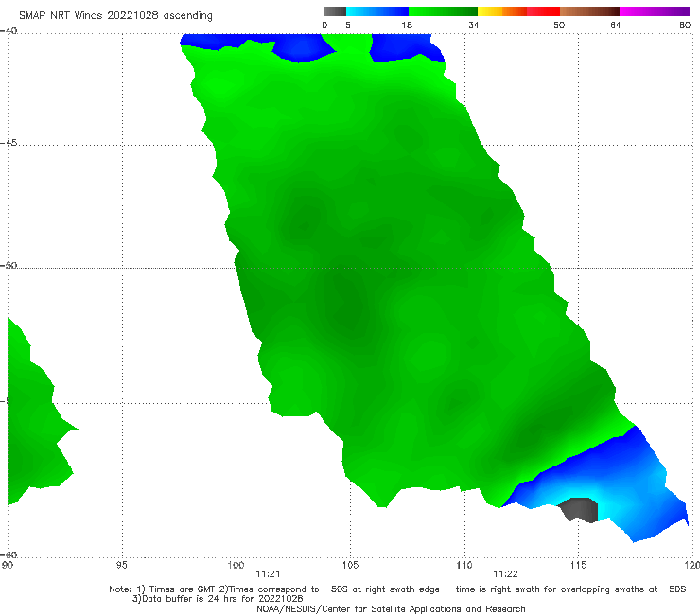Click the longitude label '110'
The width and height of the screenshot is (700, 615).
tap(464, 565)
